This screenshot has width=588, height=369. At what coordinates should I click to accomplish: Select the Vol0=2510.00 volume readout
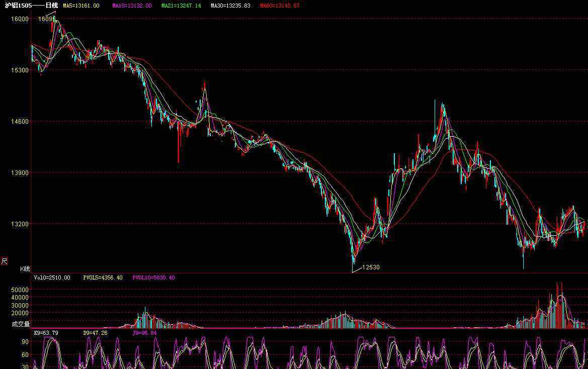pos(52,278)
